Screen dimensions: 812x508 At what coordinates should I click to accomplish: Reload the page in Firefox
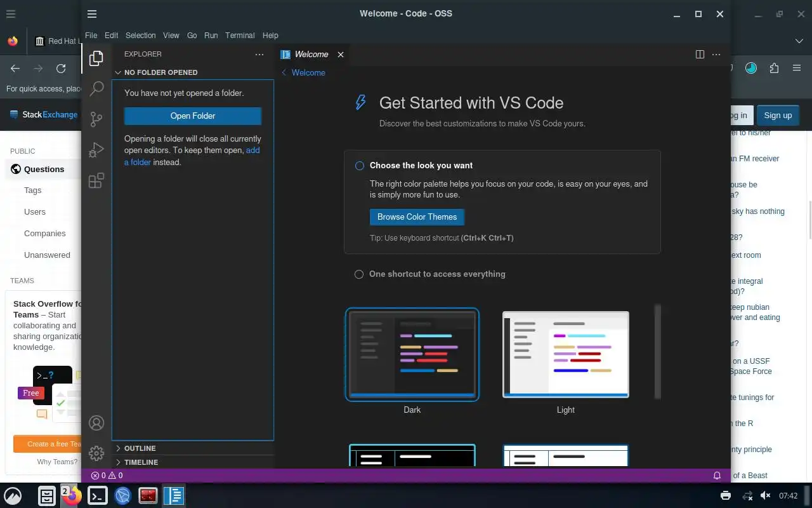[x=61, y=69]
